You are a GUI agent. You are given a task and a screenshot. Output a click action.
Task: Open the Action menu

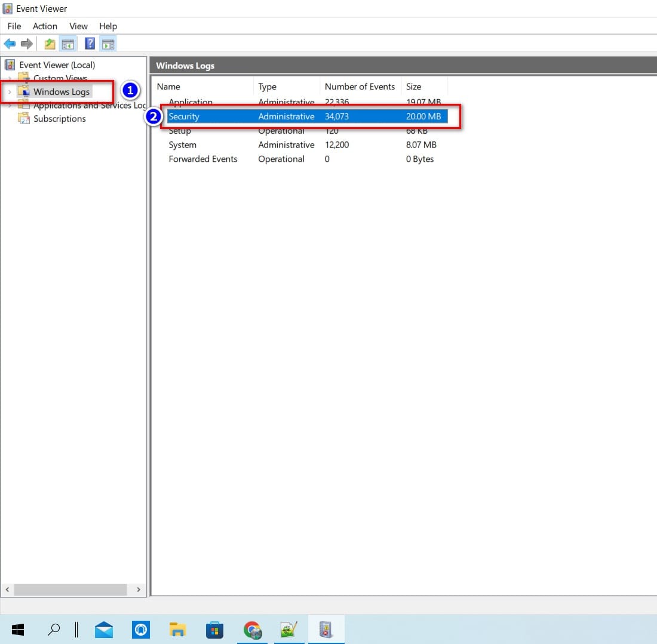45,26
